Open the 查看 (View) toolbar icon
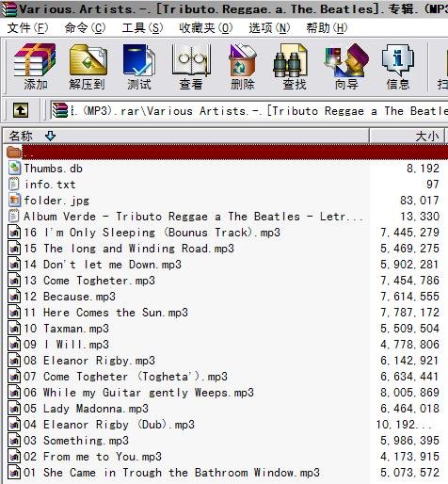Viewport: 448px width, 484px height. pos(191,67)
